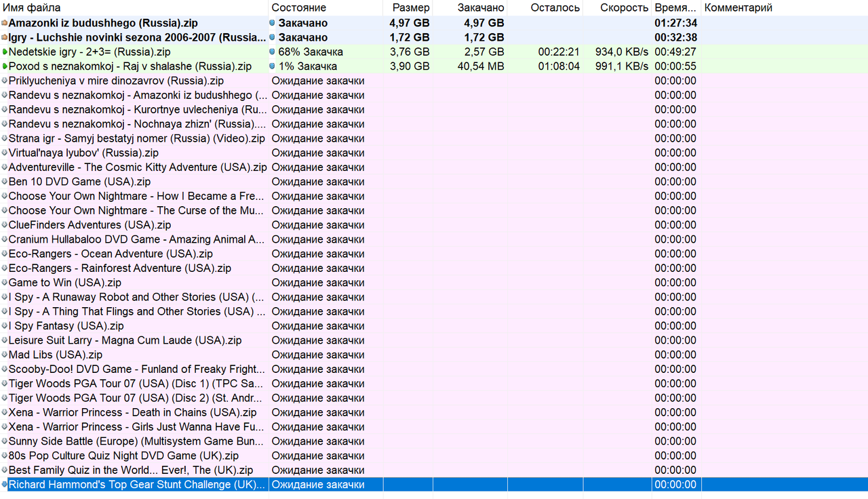Image resolution: width=868 pixels, height=499 pixels.
Task: Click the queue icon beside Ben 10 DVD Game
Action: [x=5, y=182]
